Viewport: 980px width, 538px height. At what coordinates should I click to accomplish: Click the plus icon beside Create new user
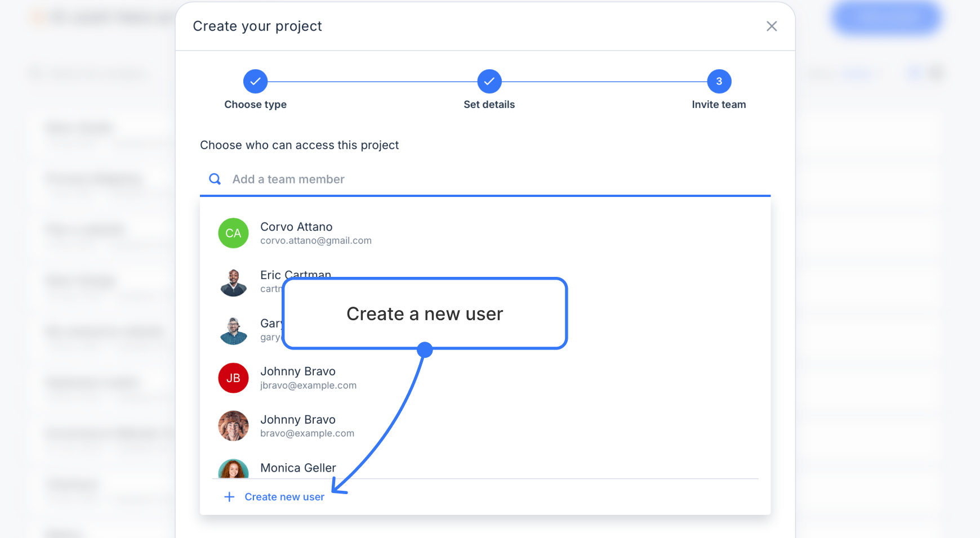pos(229,496)
